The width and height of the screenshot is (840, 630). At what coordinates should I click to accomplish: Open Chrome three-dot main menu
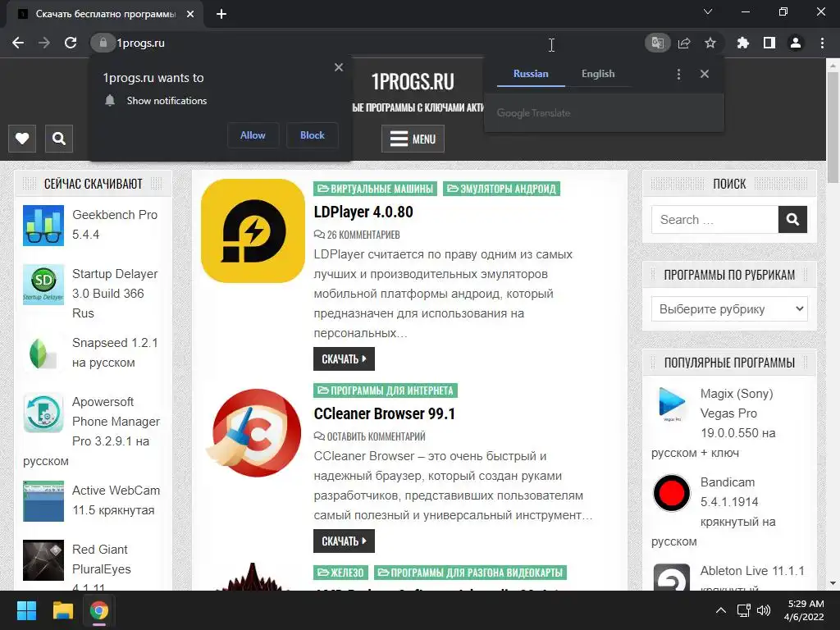click(x=822, y=43)
